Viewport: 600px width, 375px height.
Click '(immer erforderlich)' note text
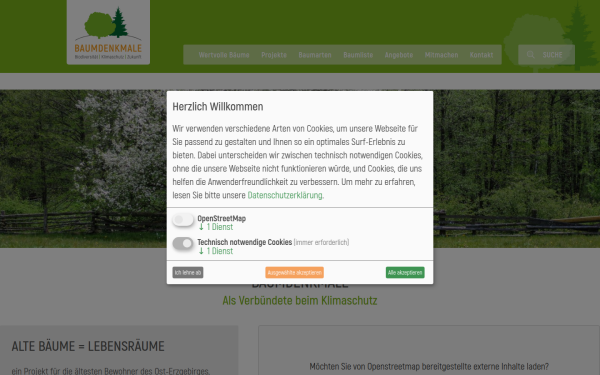tap(321, 242)
